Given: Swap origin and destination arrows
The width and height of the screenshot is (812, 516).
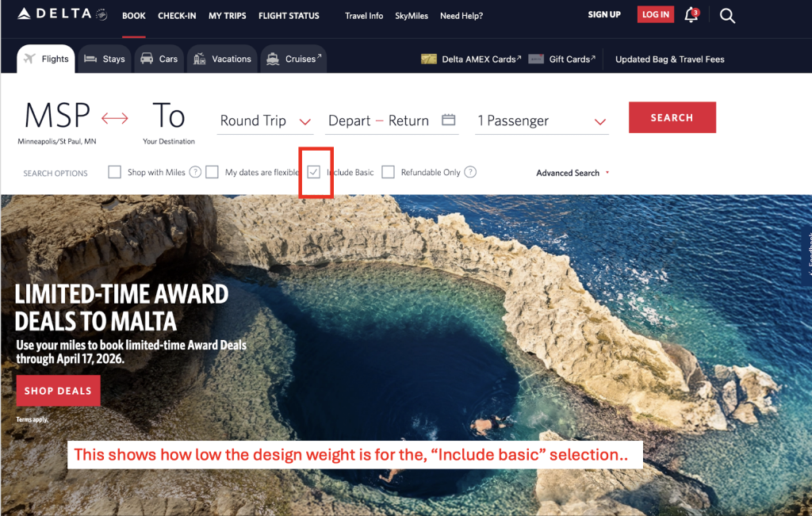Looking at the screenshot, I should (115, 118).
